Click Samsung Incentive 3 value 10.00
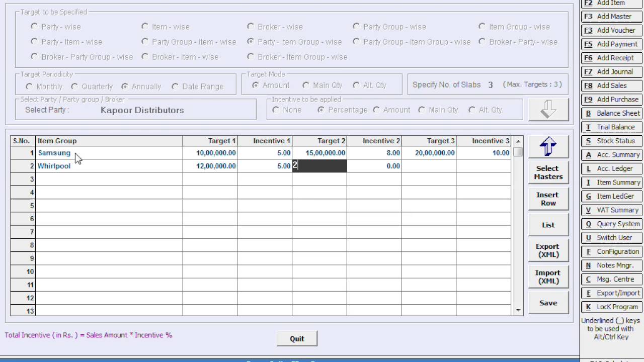The width and height of the screenshot is (644, 362). (484, 153)
